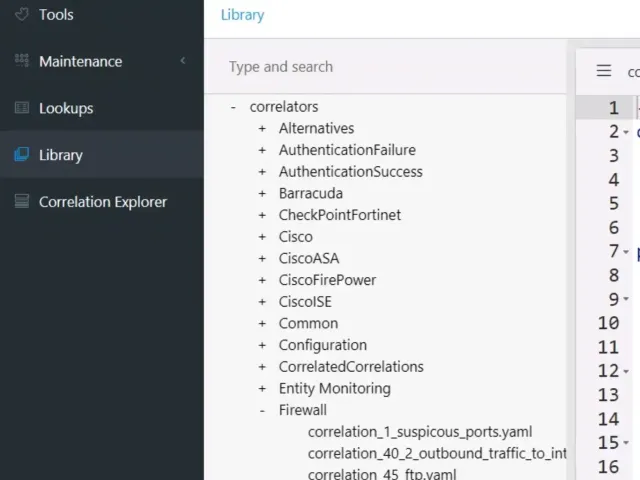This screenshot has height=480, width=640.
Task: Select the Common tree label
Action: pos(308,323)
